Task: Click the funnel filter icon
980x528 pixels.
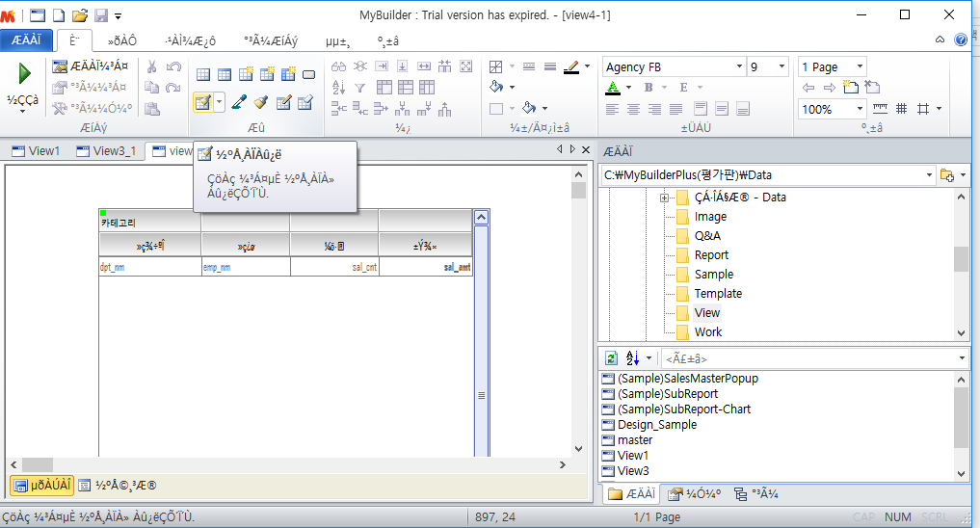Action: [x=360, y=88]
